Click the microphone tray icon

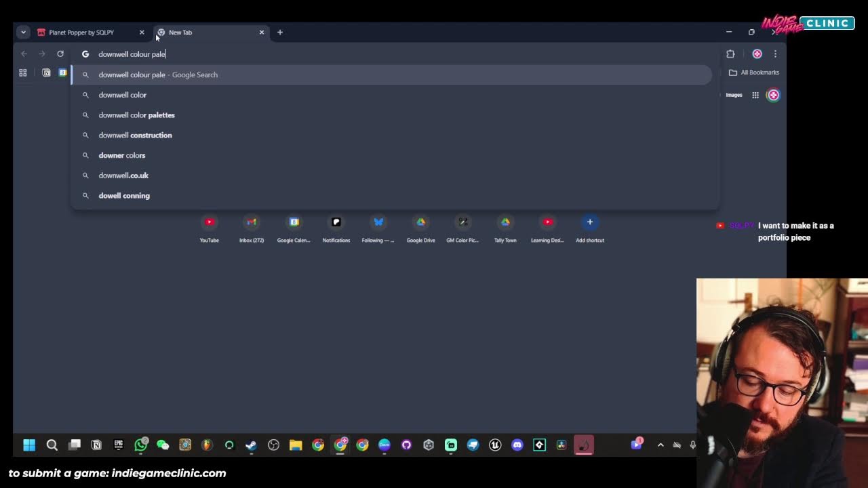click(x=692, y=445)
